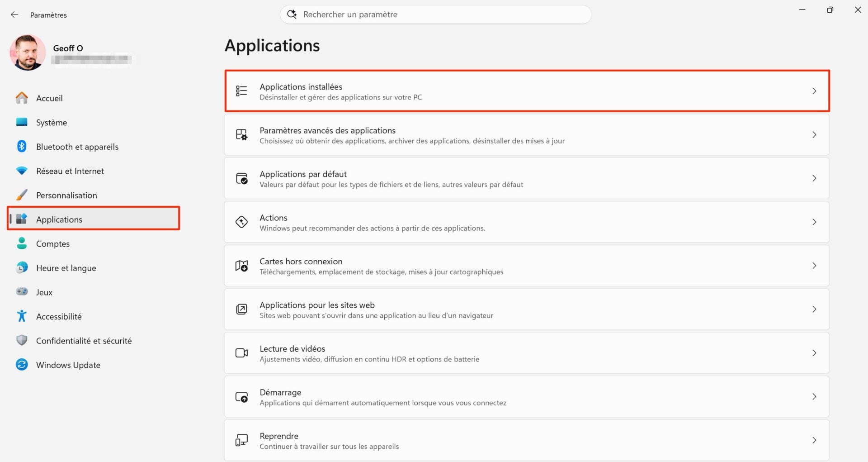Viewport: 868px width, 462px height.
Task: Open Windows Update via its circular icon
Action: click(22, 365)
